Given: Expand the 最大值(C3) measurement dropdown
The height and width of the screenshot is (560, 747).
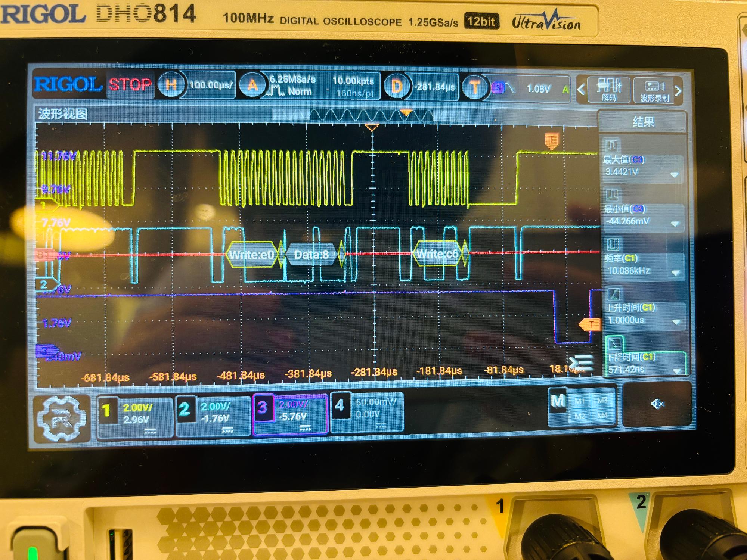Looking at the screenshot, I should (x=674, y=174).
